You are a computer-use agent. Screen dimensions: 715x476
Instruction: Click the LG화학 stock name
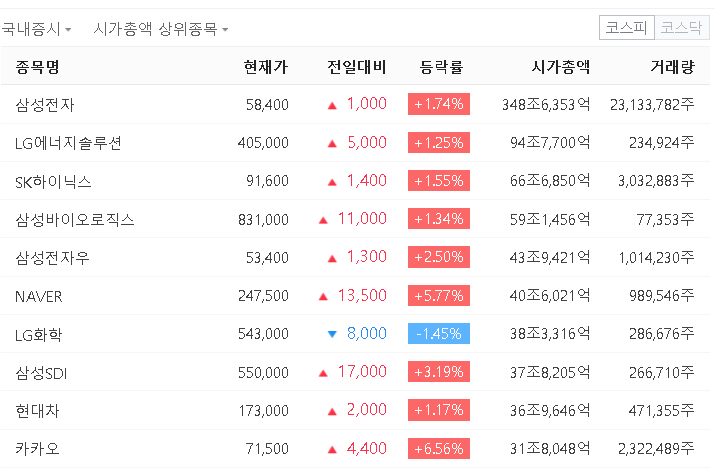point(39,334)
